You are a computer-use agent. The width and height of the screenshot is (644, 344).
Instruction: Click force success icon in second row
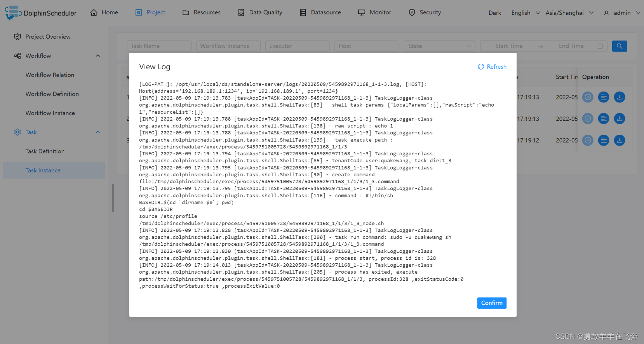588,118
